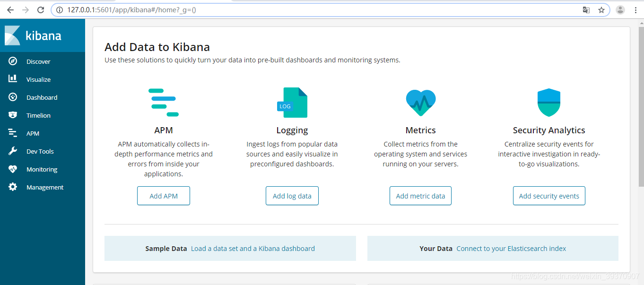Click the Add APM button
Image resolution: width=644 pixels, height=285 pixels.
(164, 196)
